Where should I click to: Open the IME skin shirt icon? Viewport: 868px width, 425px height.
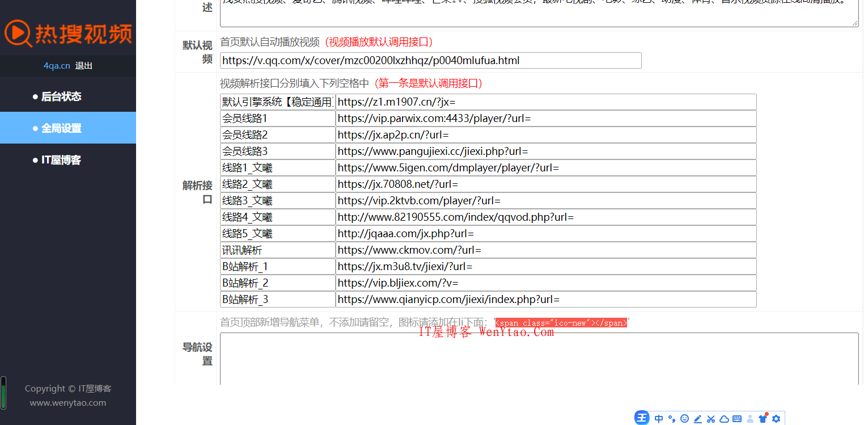pyautogui.click(x=763, y=419)
